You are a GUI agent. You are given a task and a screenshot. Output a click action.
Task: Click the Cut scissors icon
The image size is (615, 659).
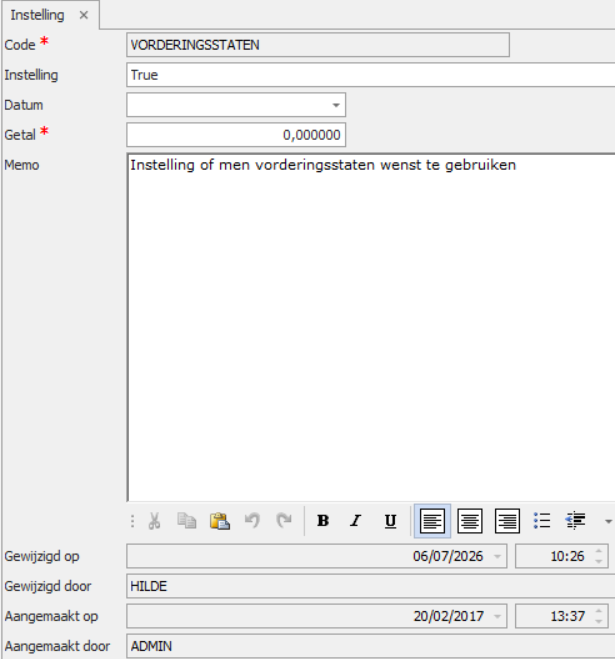[x=154, y=521]
